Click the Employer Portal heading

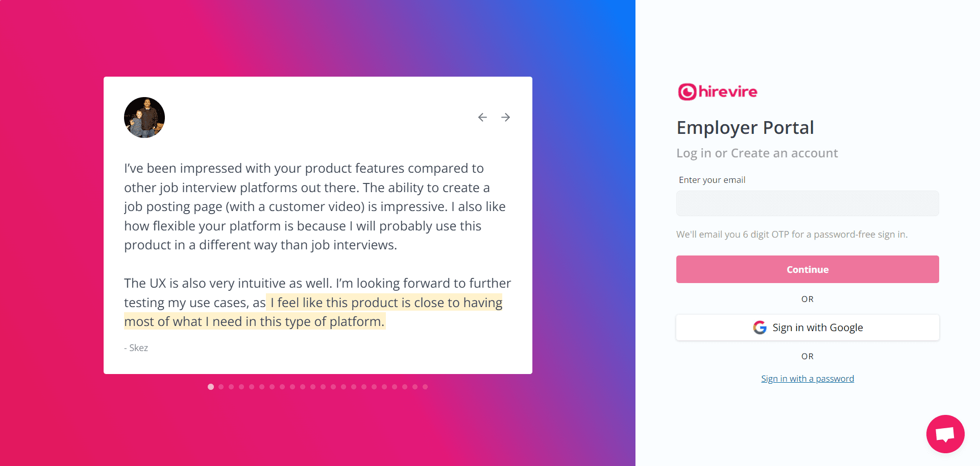(745, 128)
